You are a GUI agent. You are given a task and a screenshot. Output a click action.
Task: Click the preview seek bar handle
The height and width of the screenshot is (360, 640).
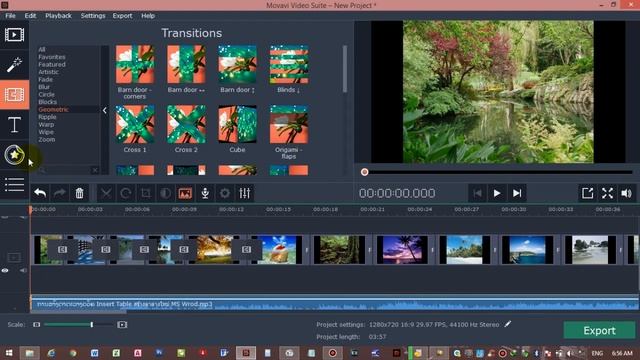click(x=364, y=172)
